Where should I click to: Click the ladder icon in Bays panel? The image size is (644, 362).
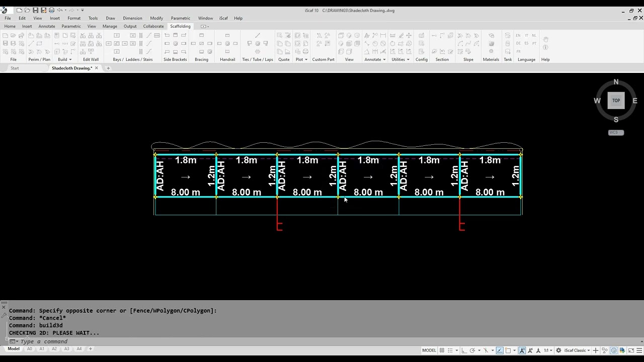click(x=141, y=35)
